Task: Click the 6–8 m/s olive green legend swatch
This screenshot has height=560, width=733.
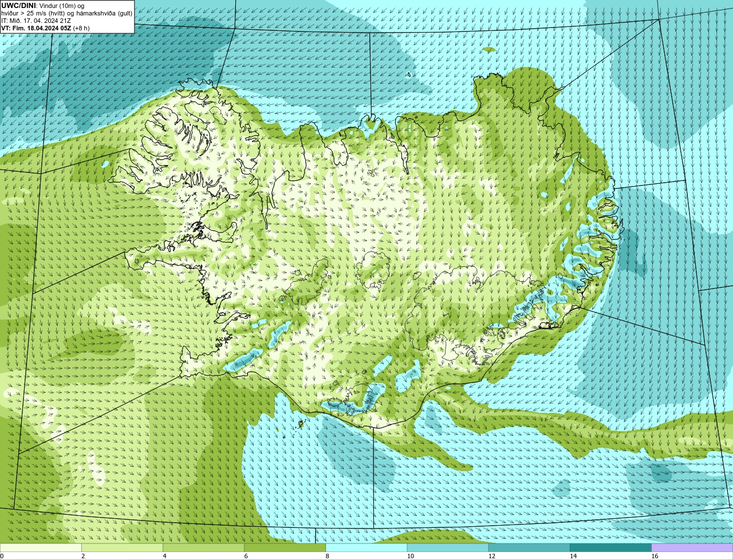Action: [x=285, y=547]
